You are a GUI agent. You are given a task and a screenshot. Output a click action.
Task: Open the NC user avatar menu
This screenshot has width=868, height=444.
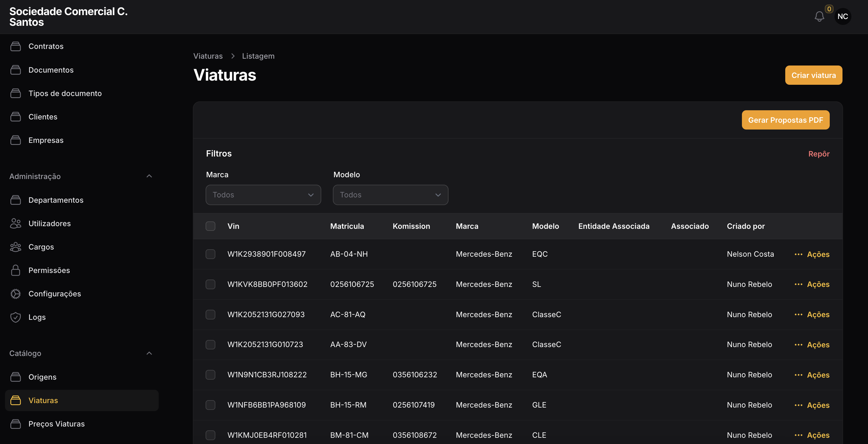click(842, 17)
